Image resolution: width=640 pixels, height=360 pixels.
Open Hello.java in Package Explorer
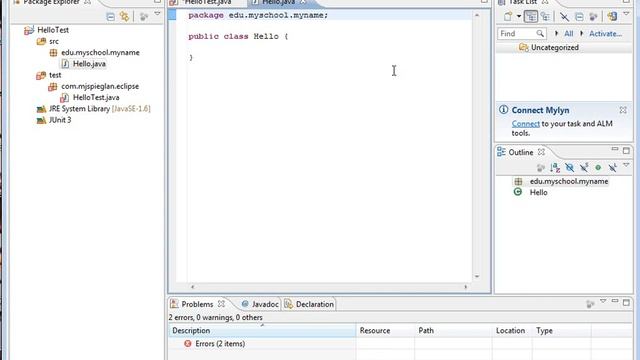[x=89, y=64]
